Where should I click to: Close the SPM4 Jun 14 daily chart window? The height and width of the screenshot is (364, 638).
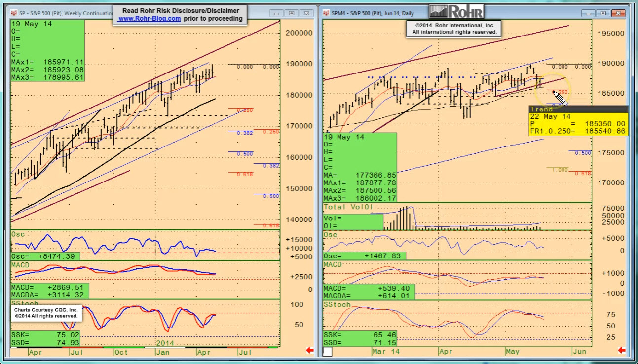pyautogui.click(x=617, y=13)
